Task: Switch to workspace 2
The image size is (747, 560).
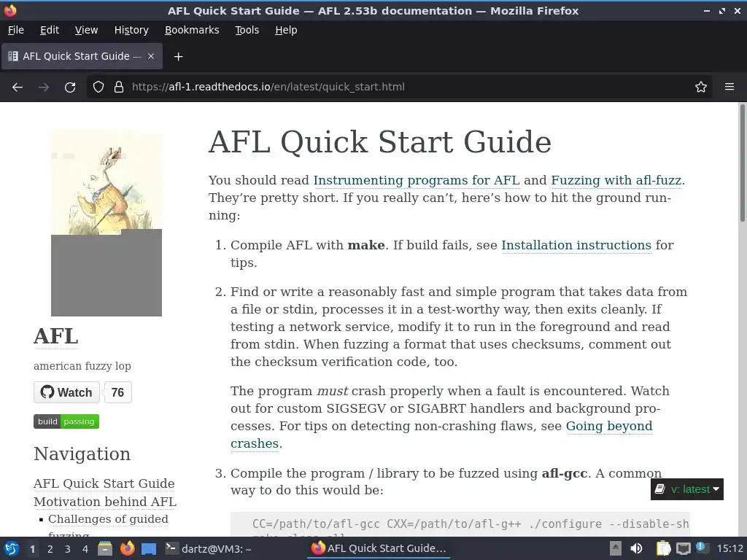Action: pos(50,549)
